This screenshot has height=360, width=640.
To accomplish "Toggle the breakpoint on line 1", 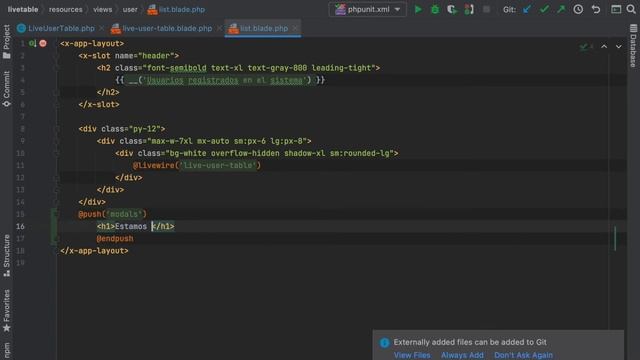I will (x=43, y=43).
